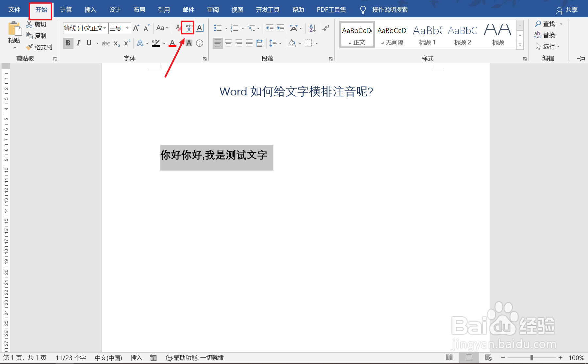Open the Font dialog launcher
Image resolution: width=588 pixels, height=364 pixels.
click(x=205, y=59)
